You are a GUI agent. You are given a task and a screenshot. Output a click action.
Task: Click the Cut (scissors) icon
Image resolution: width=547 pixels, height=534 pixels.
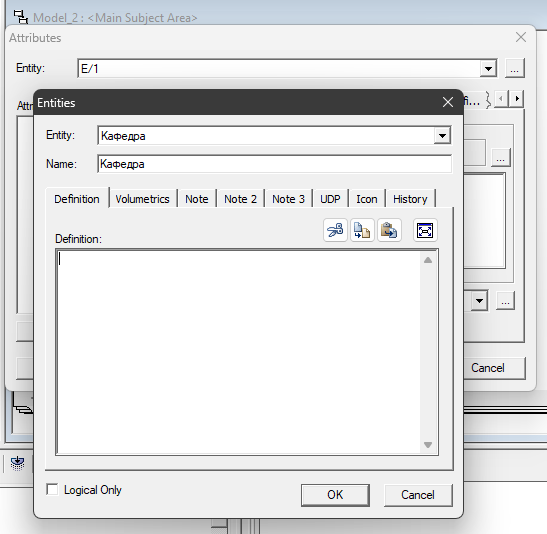pos(335,230)
